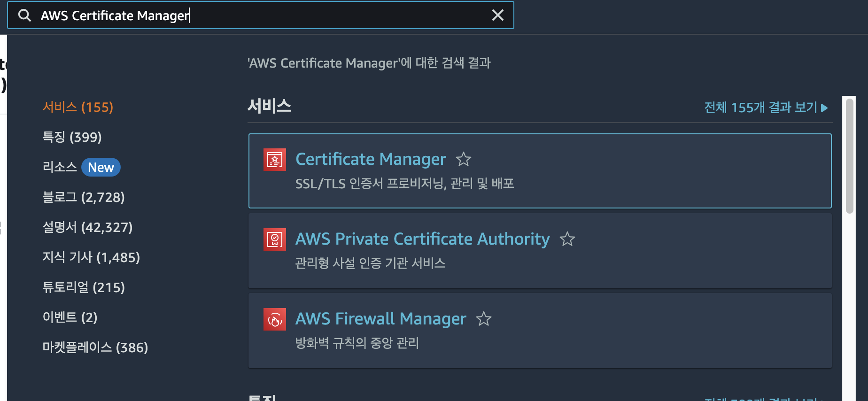868x401 pixels.
Task: Click '방화벽 규칙의 중앙 관리' description
Action: coord(357,343)
